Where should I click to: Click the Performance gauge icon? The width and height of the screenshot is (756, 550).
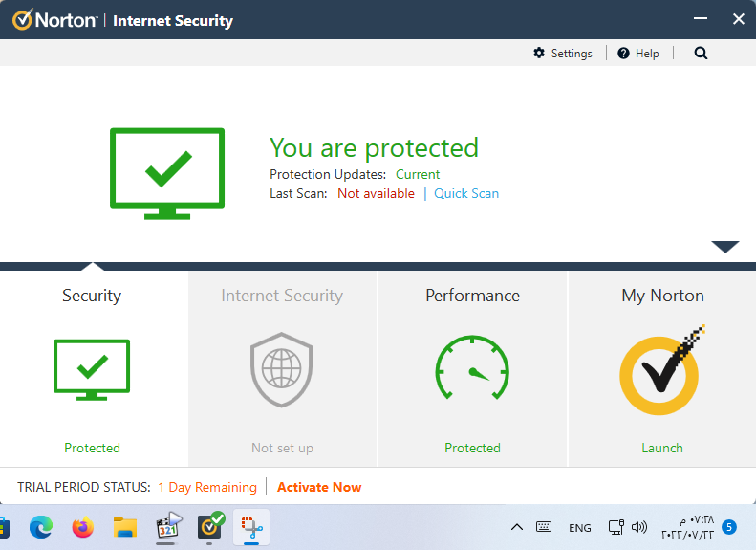(472, 368)
